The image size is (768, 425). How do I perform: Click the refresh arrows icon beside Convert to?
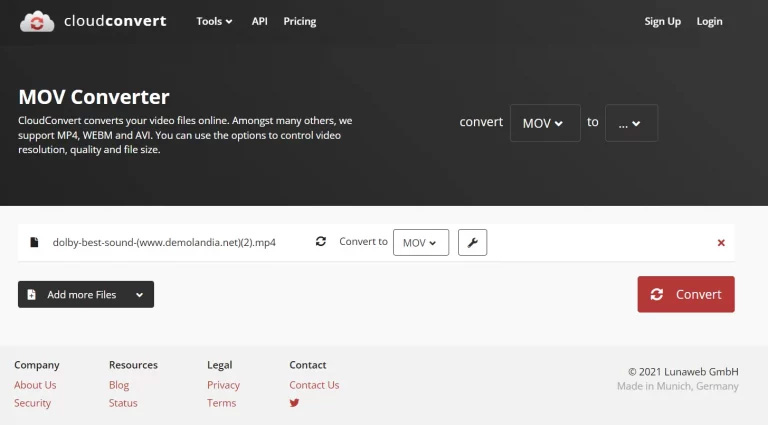[321, 242]
